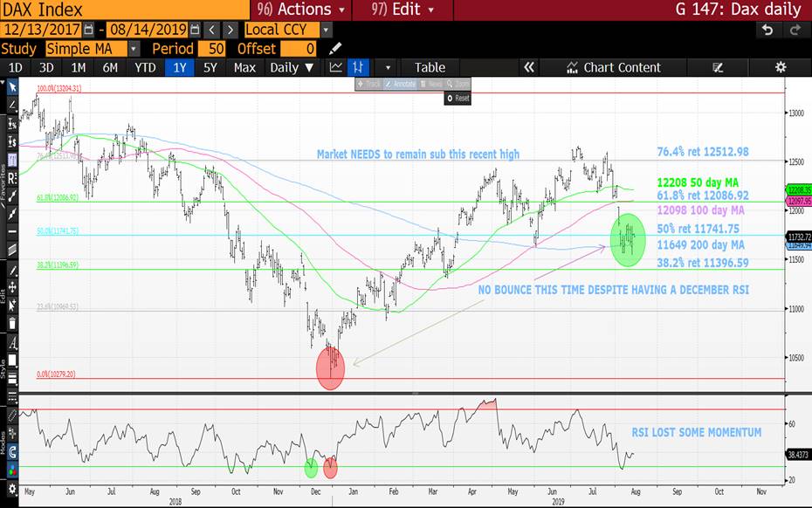The height and width of the screenshot is (508, 812).
Task: Open the Chart Content panel
Action: (614, 67)
